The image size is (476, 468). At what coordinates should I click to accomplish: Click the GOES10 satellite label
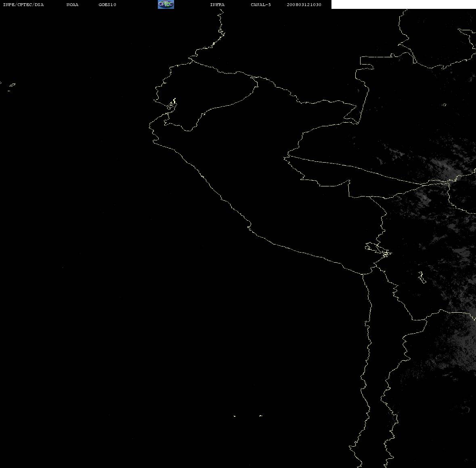point(107,4)
